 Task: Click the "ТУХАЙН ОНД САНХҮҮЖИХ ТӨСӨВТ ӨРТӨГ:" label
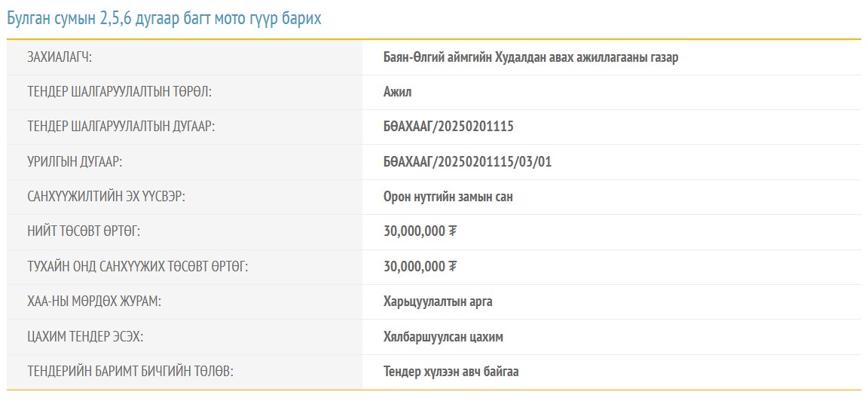pos(138,266)
